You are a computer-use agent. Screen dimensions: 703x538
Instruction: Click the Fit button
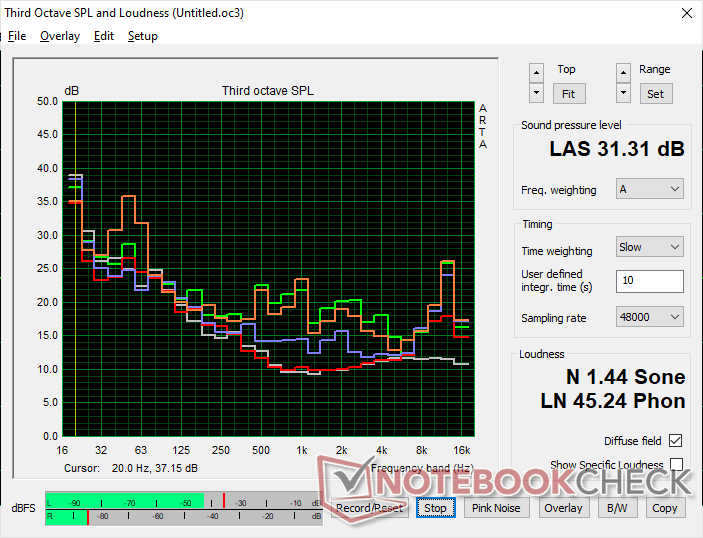[x=568, y=94]
